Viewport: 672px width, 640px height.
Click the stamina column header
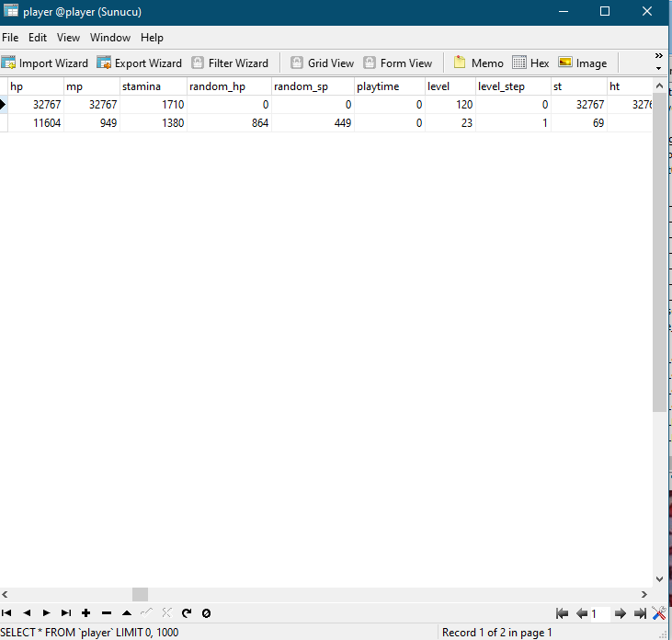click(x=154, y=86)
